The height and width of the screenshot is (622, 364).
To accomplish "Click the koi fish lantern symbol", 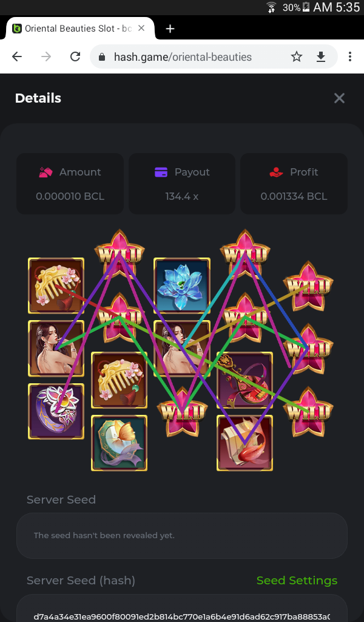I will tap(244, 443).
